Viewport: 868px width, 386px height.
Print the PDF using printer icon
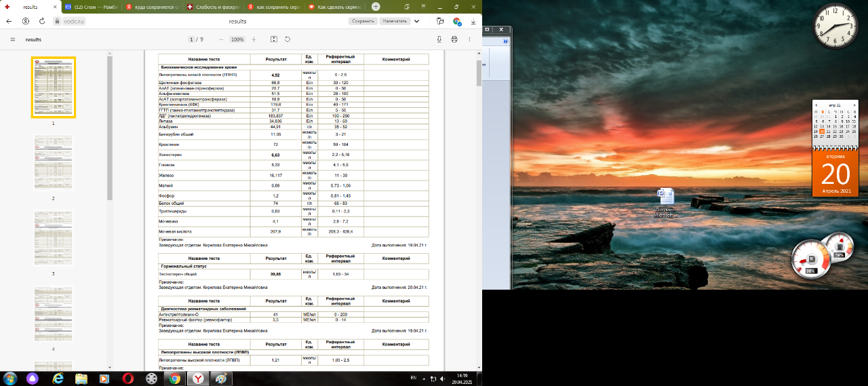(454, 39)
